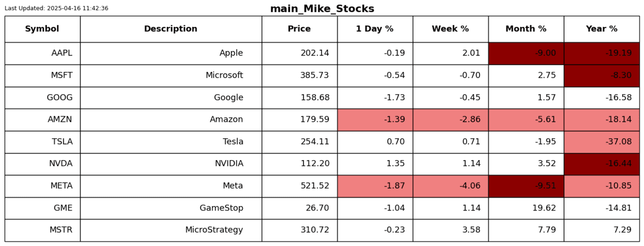Click the light red TSLA Year % cell
The image size is (644, 246).
click(601, 142)
